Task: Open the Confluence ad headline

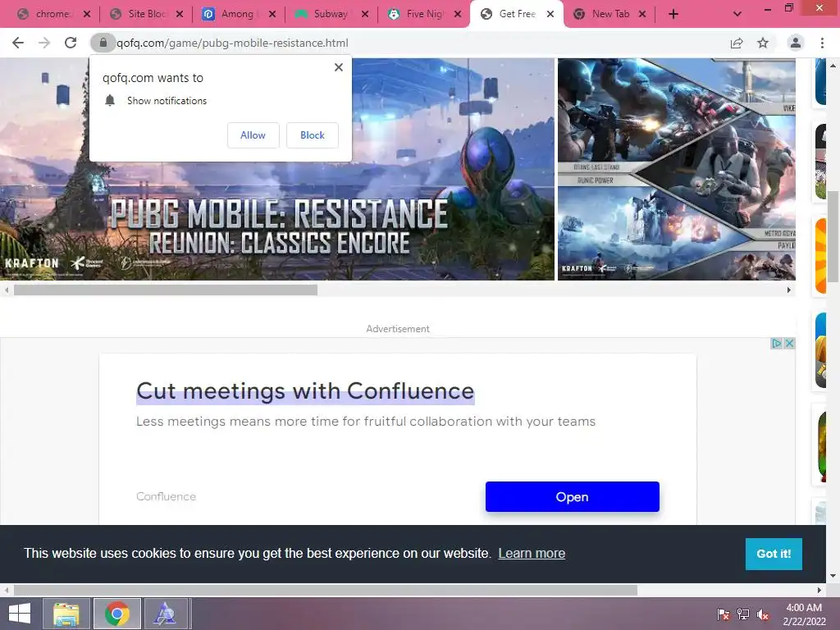Action: click(305, 391)
